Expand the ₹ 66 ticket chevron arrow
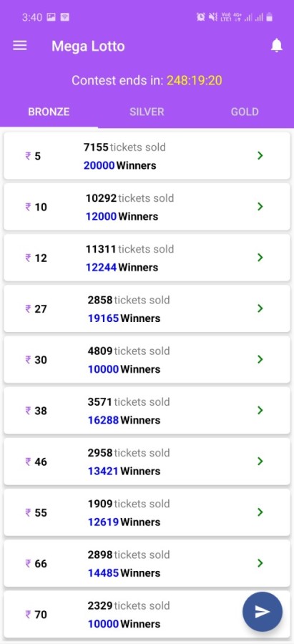This screenshot has height=644, width=294. pyautogui.click(x=260, y=563)
